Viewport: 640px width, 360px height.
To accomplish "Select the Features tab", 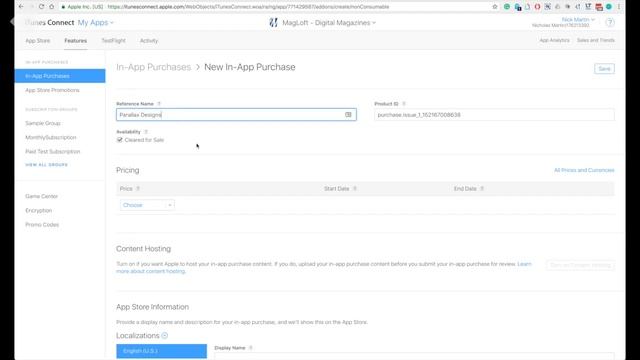I will 76,40.
